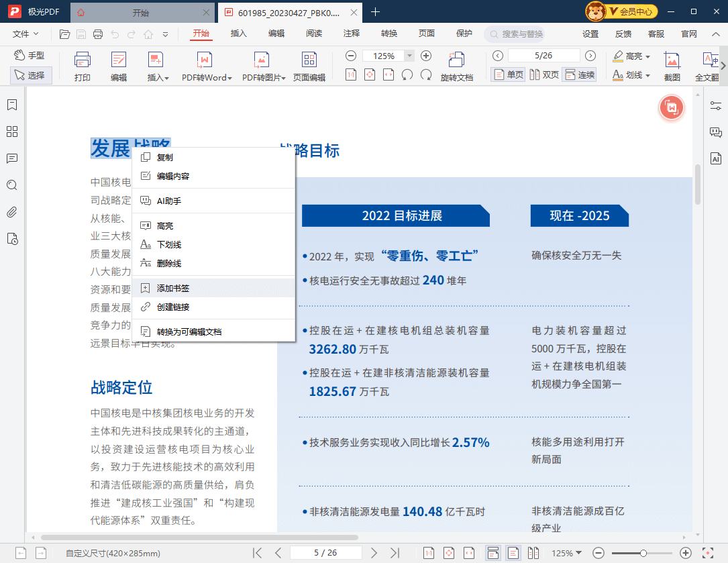Click the 会员中心 button
The image size is (728, 563).
pyautogui.click(x=621, y=11)
